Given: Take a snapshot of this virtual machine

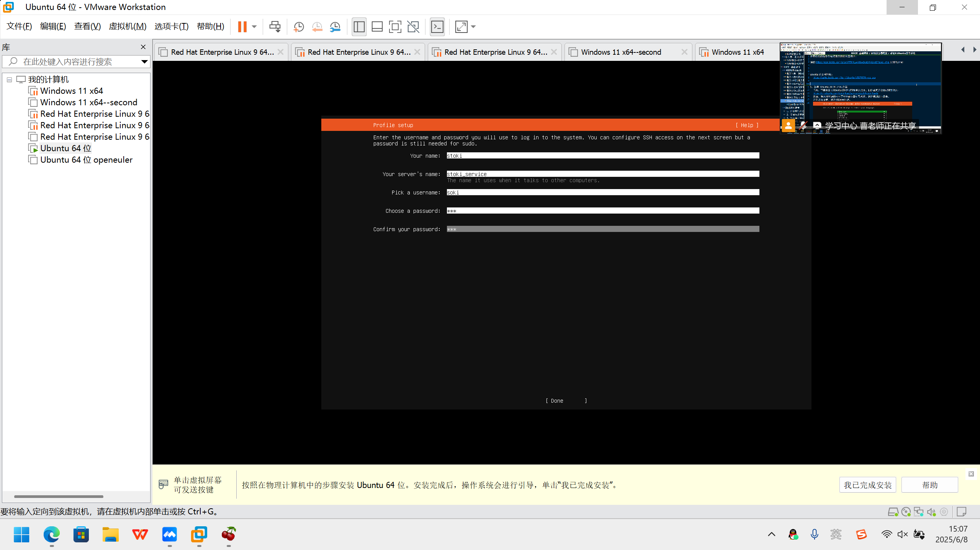Looking at the screenshot, I should click(298, 26).
